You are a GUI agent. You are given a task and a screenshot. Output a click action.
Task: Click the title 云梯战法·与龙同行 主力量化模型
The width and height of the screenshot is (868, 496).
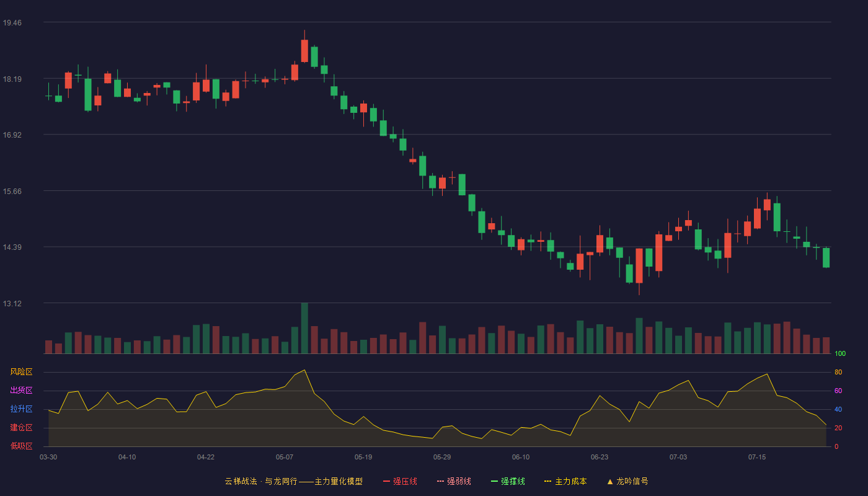point(293,481)
